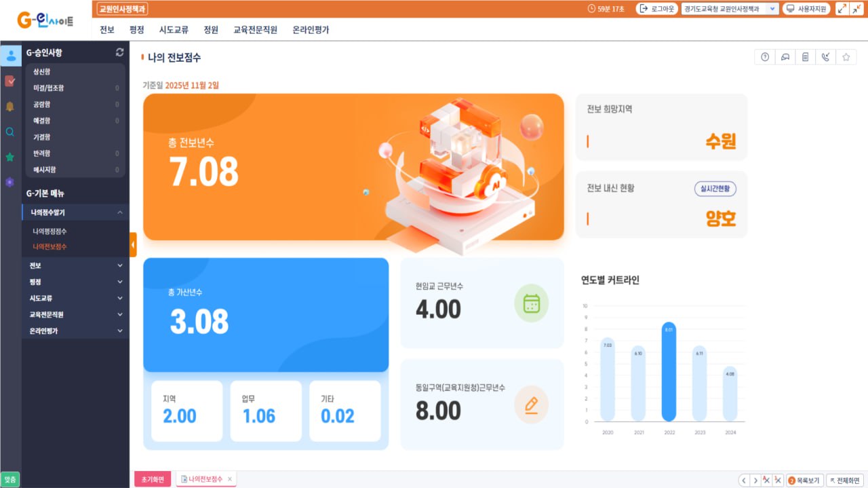
Task: Click the 로그아웃 button
Action: (x=655, y=9)
